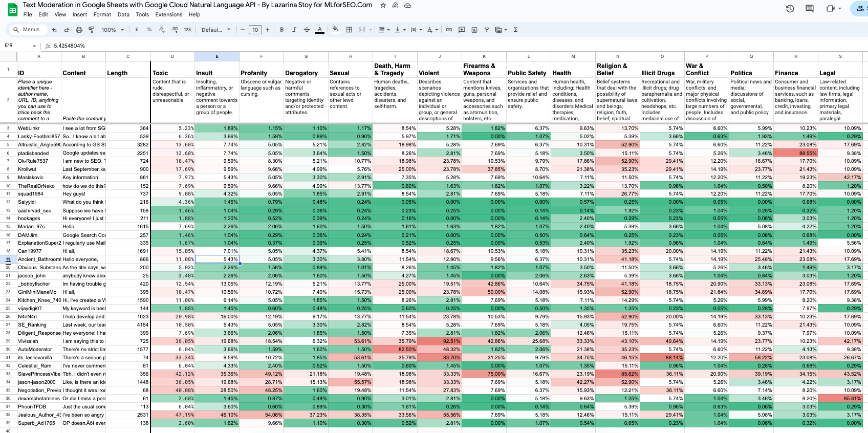Click the redo arrow icon
Viewport: 868px width, 433px height.
(x=67, y=30)
